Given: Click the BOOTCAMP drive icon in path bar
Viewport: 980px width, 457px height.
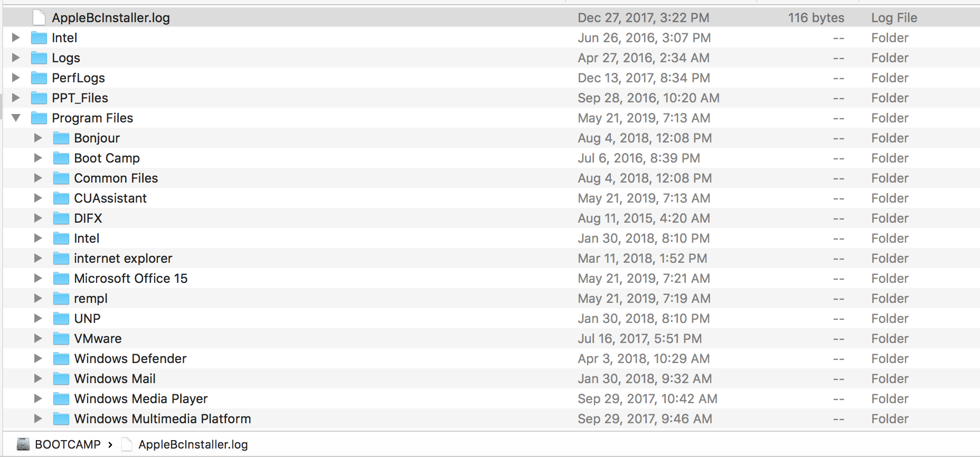Looking at the screenshot, I should click(23, 444).
